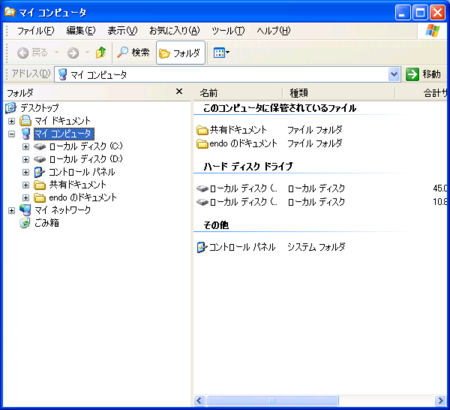Open the Forward button history dropdown arrow
This screenshot has width=450, height=410.
pos(87,52)
